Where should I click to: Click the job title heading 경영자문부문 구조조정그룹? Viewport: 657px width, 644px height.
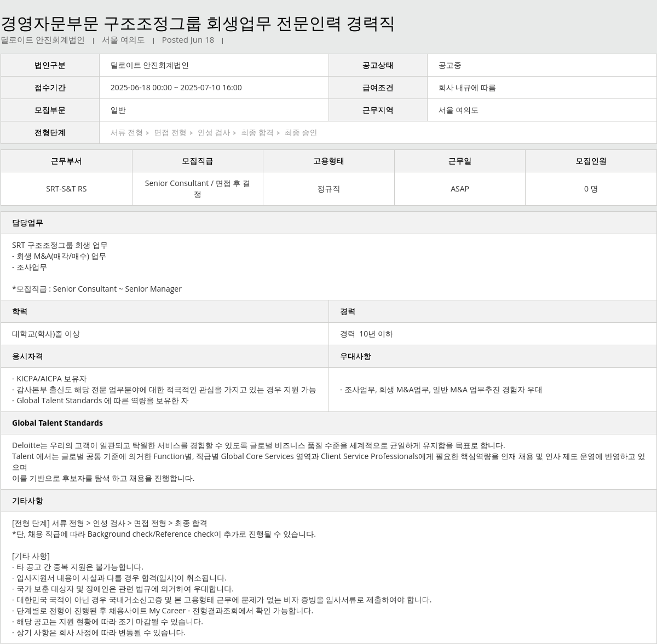197,24
